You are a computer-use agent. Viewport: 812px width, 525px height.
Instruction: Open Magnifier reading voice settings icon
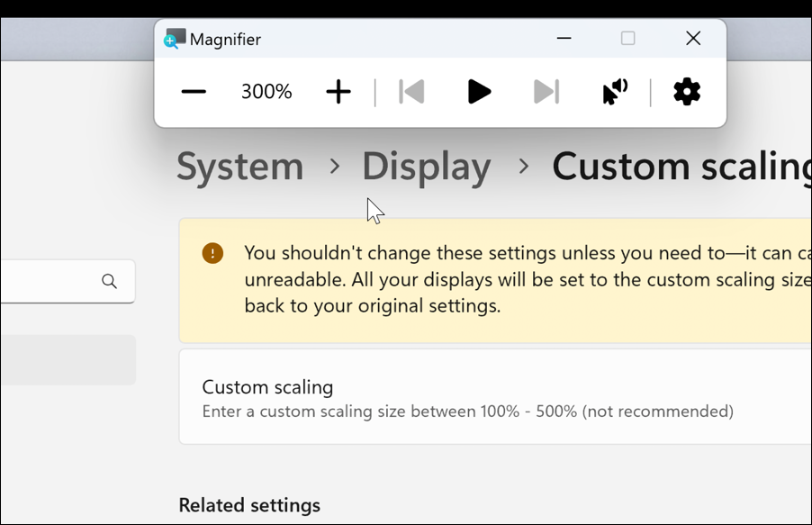tap(613, 91)
